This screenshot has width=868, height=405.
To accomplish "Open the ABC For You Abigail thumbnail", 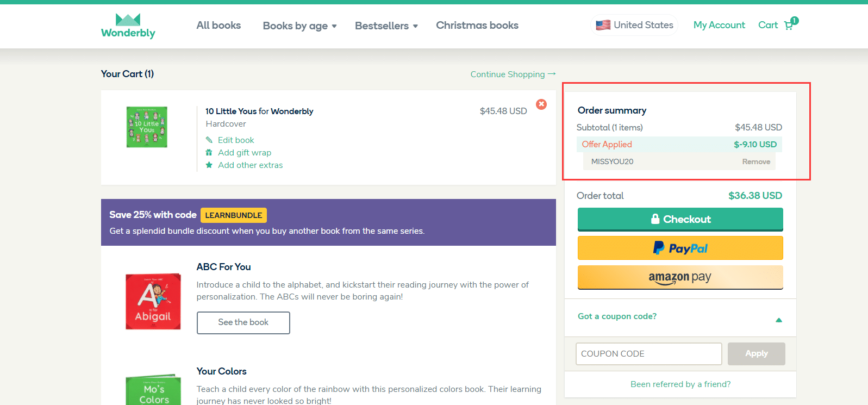I will pyautogui.click(x=153, y=302).
